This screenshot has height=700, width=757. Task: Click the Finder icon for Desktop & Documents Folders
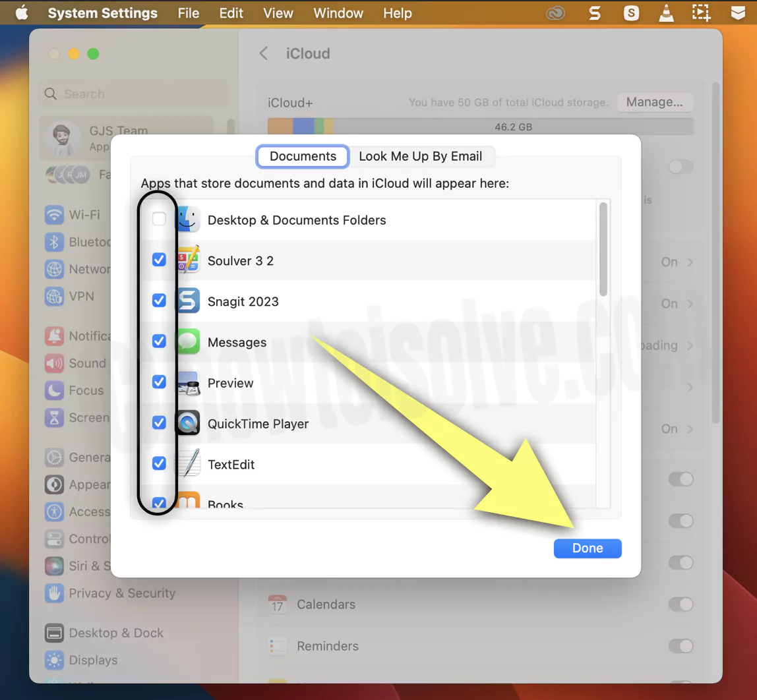tap(189, 219)
